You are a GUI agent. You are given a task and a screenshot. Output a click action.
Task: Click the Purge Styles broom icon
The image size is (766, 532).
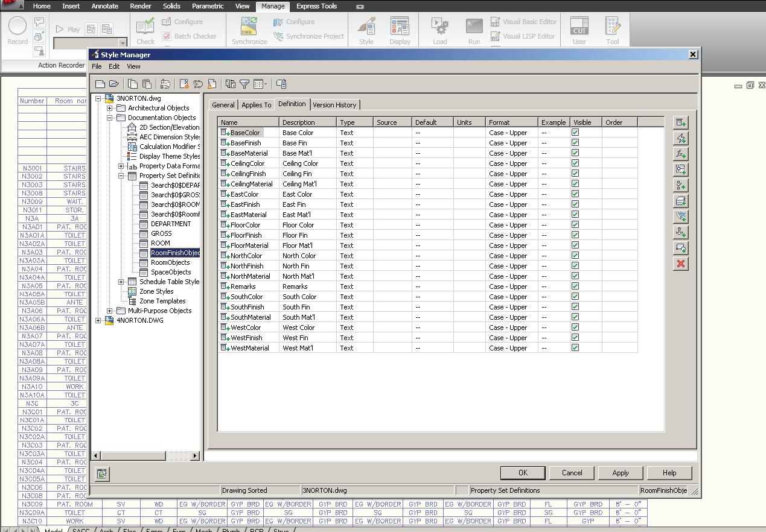click(212, 84)
